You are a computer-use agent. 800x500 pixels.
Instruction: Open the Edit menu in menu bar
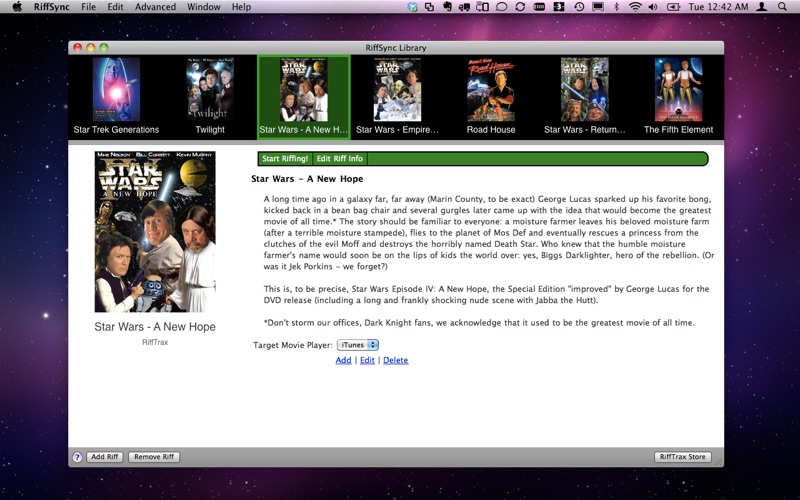[x=115, y=7]
